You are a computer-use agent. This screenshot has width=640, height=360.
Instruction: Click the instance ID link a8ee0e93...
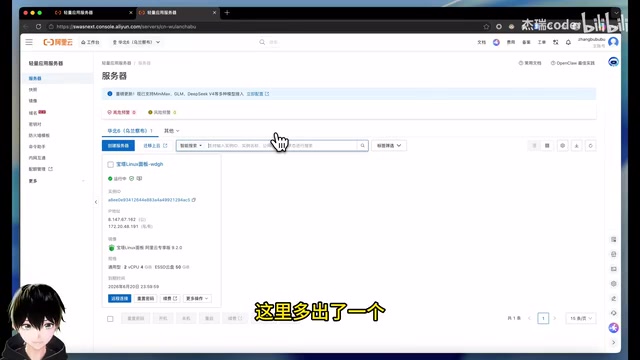click(149, 200)
